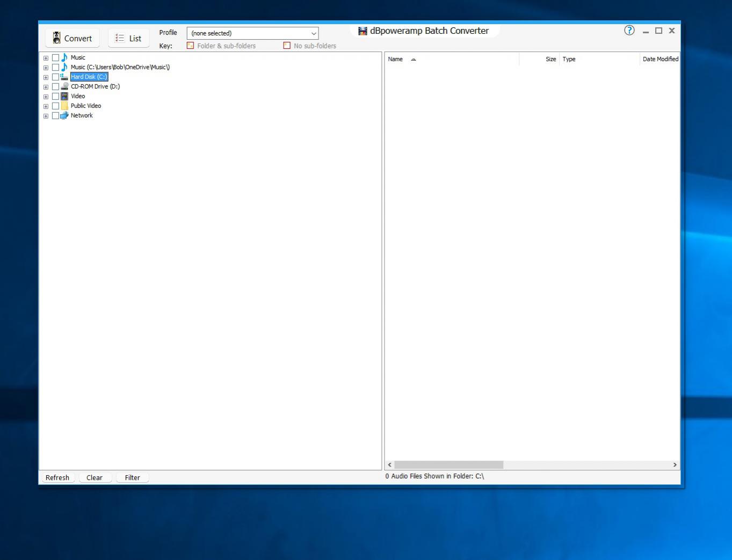Click the OneDrive Music note icon

64,67
